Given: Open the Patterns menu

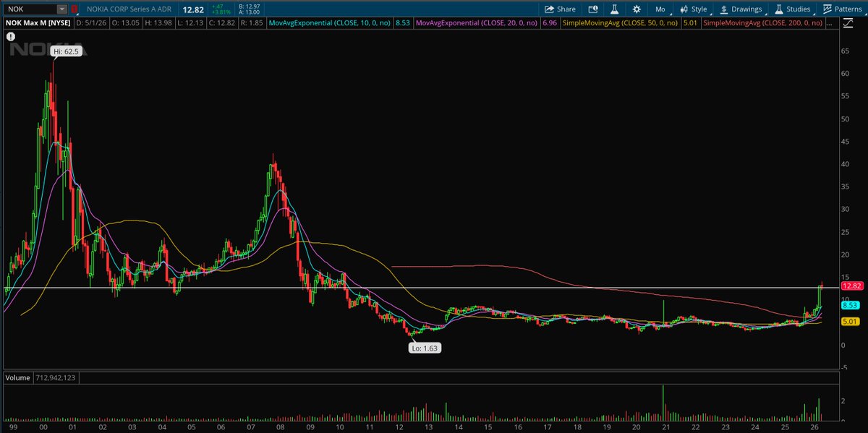Looking at the screenshot, I should [843, 9].
